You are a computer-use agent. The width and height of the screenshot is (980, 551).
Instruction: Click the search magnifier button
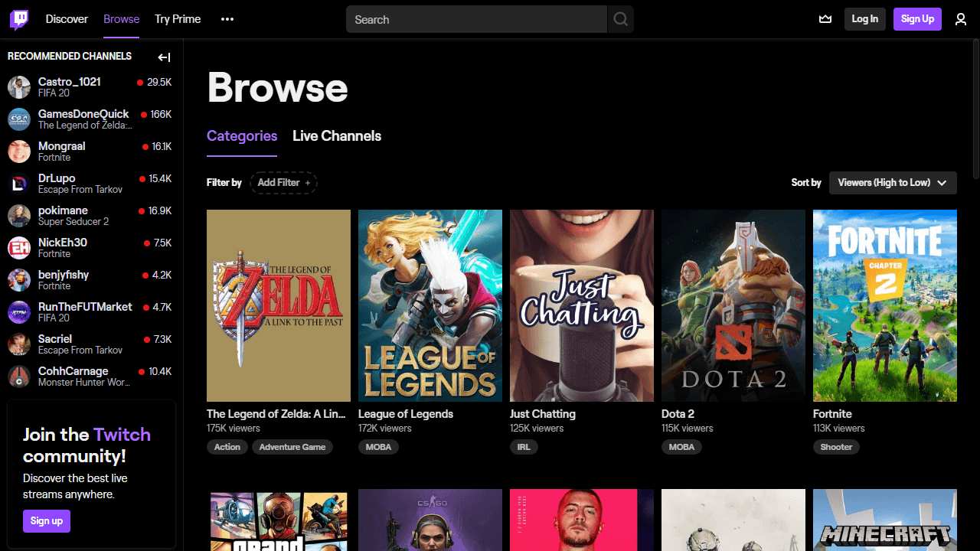pos(621,19)
